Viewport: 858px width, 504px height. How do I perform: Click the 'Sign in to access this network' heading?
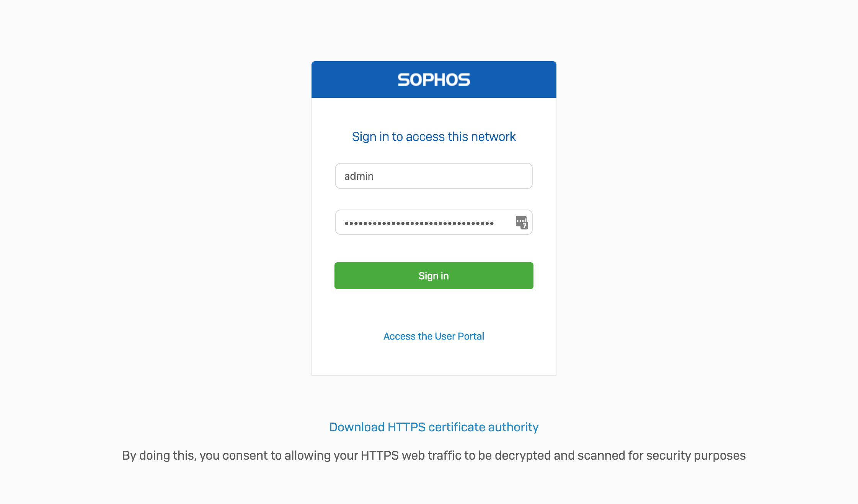click(434, 137)
